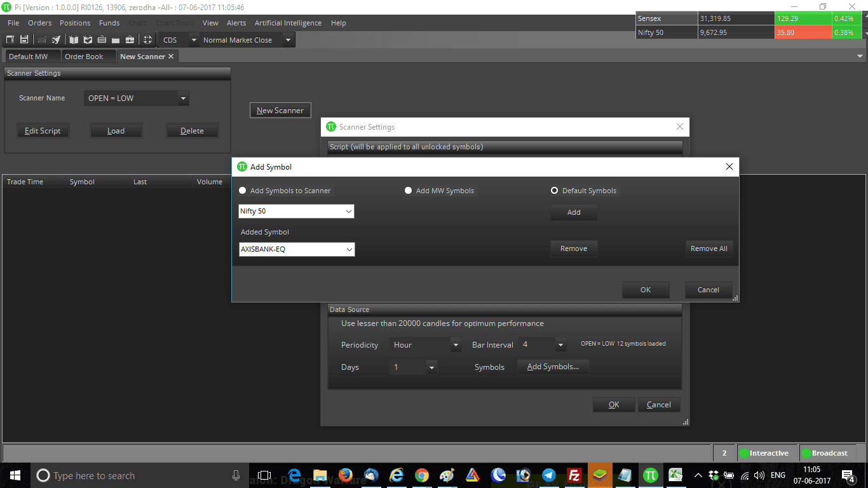Switch to the Pi app taskbar icon

click(650, 475)
